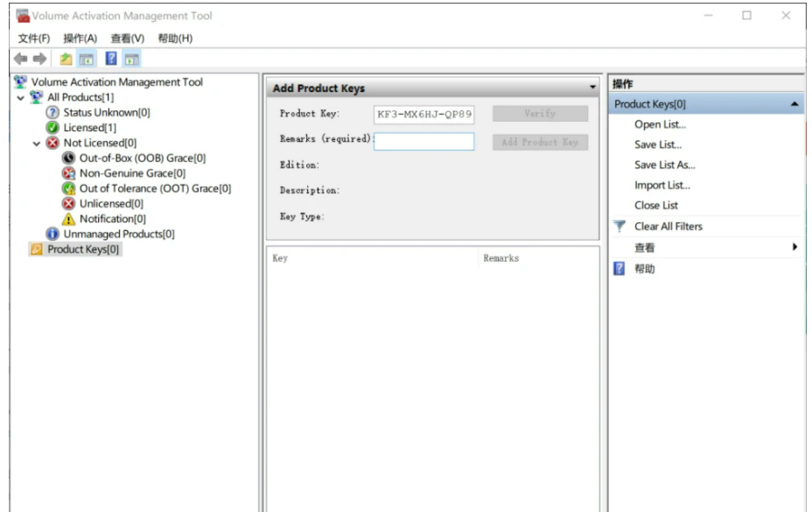The image size is (812, 512).
Task: Click the Back arrow toolbar icon
Action: pyautogui.click(x=21, y=59)
